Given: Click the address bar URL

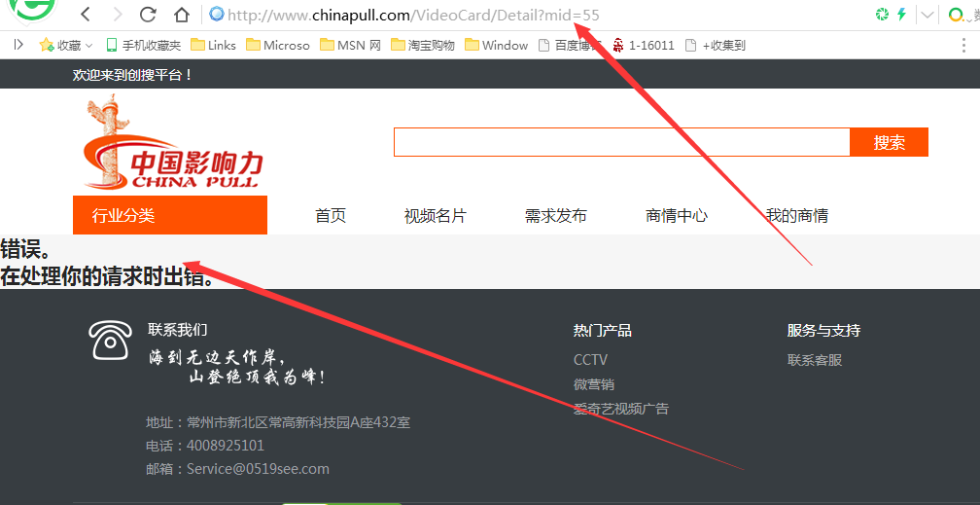Looking at the screenshot, I should pos(413,15).
